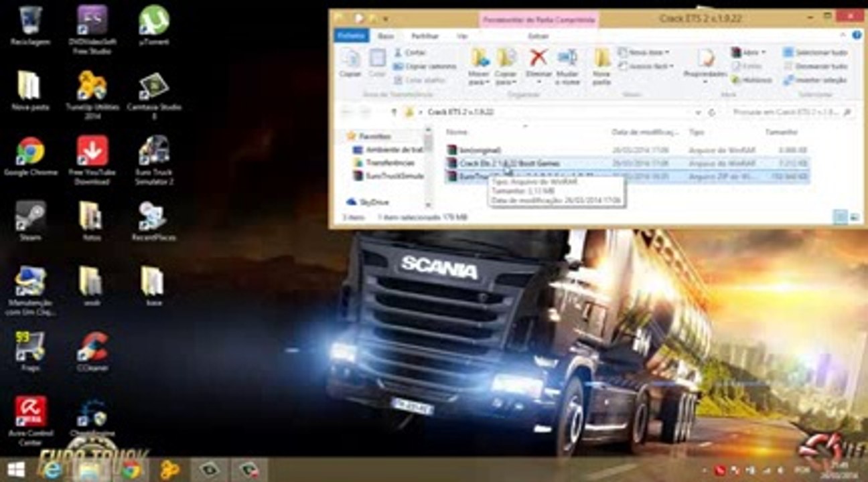
Task: Open Transferências in the navigation pane
Action: (x=384, y=163)
